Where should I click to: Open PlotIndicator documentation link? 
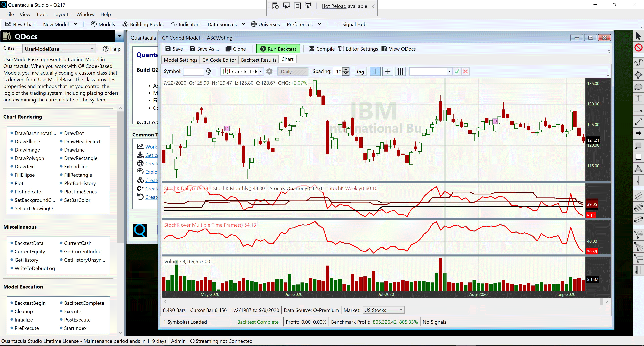(29, 192)
